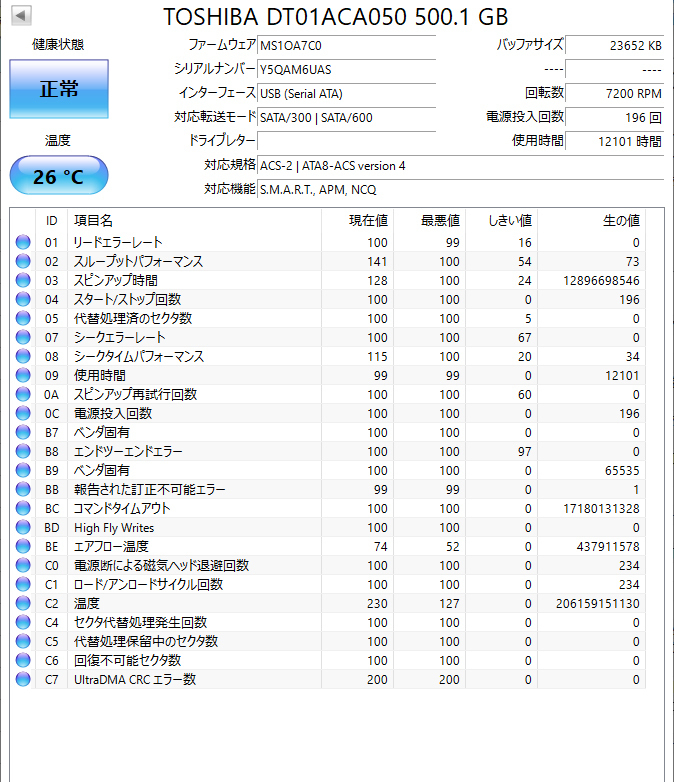Click status icon for ID 0A row
Screen dimensions: 674x782
(23, 394)
